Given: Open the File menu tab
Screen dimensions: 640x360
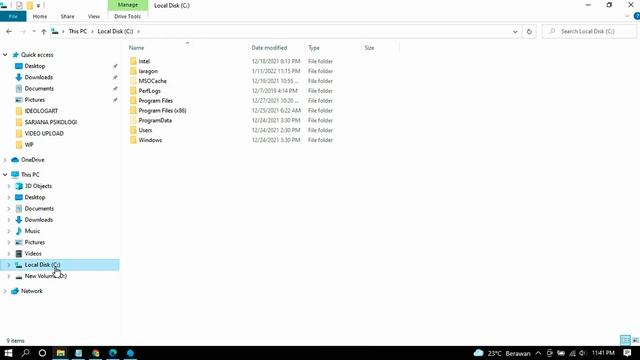Looking at the screenshot, I should pyautogui.click(x=13, y=16).
